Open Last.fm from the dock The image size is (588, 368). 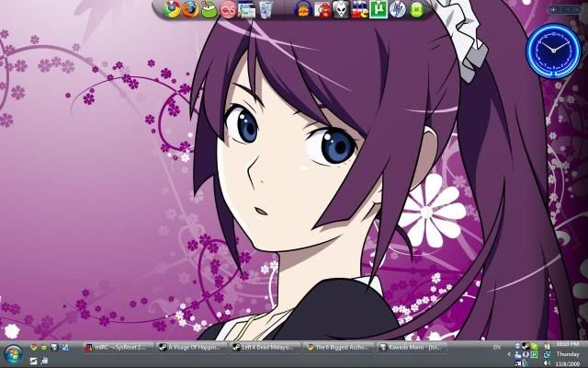click(228, 10)
